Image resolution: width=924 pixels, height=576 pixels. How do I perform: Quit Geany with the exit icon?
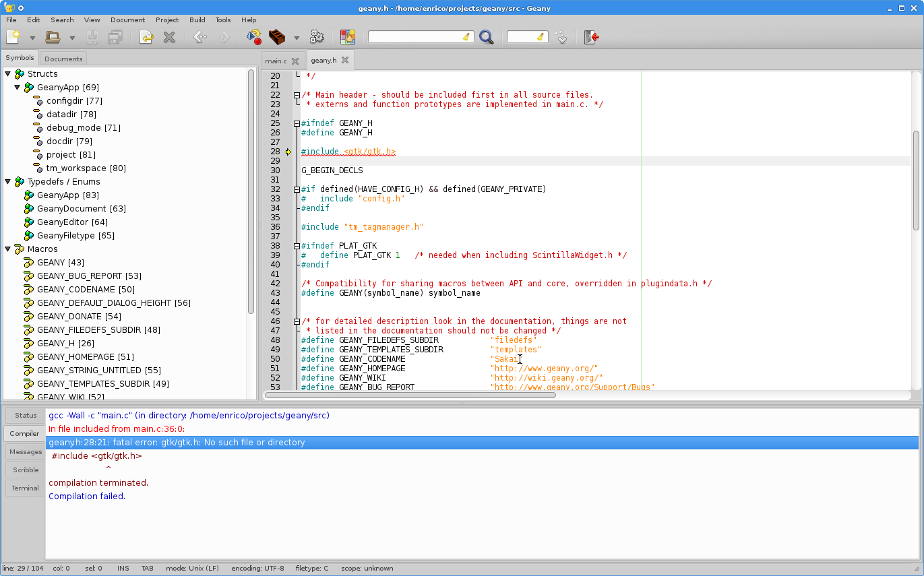(592, 37)
